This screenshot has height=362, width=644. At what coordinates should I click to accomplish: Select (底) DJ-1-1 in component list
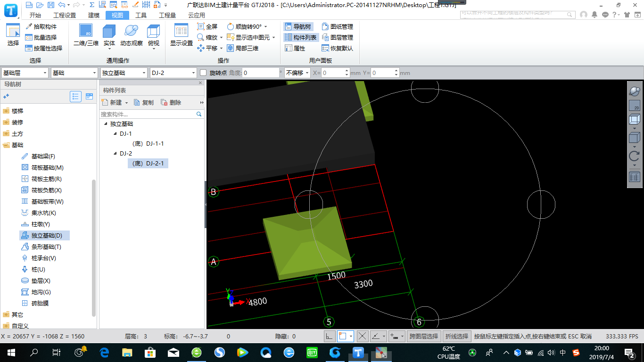[148, 144]
